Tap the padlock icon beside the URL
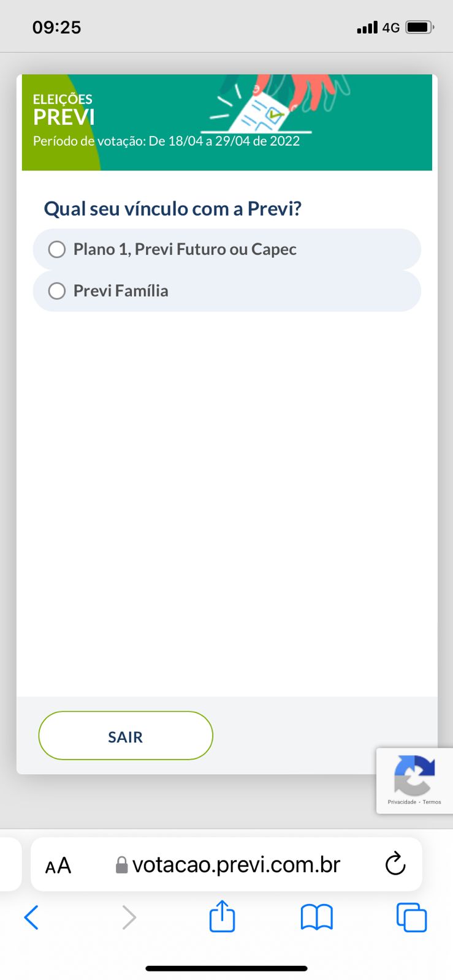The height and width of the screenshot is (980, 453). click(121, 865)
